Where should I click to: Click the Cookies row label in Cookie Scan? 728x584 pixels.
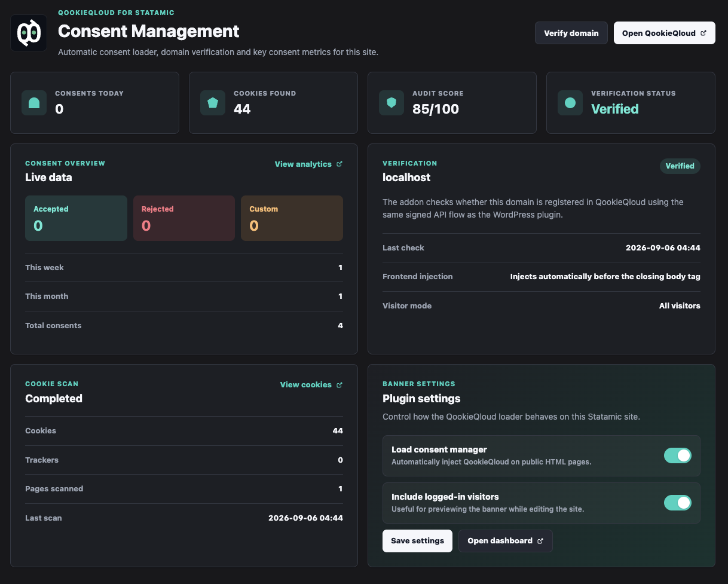[41, 431]
